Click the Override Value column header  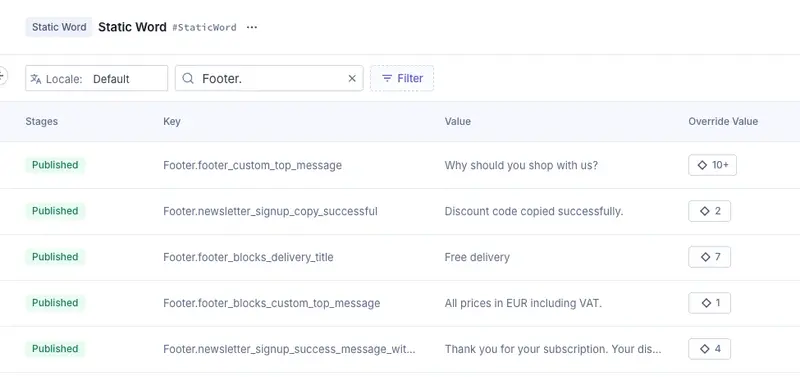pyautogui.click(x=723, y=121)
